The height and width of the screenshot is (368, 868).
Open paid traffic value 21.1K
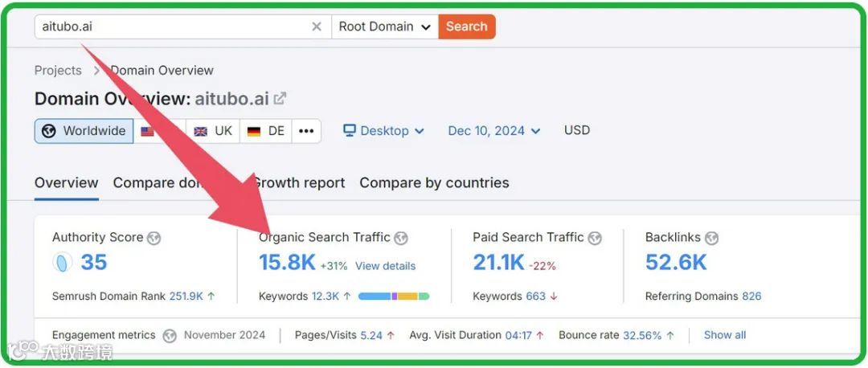coord(498,263)
